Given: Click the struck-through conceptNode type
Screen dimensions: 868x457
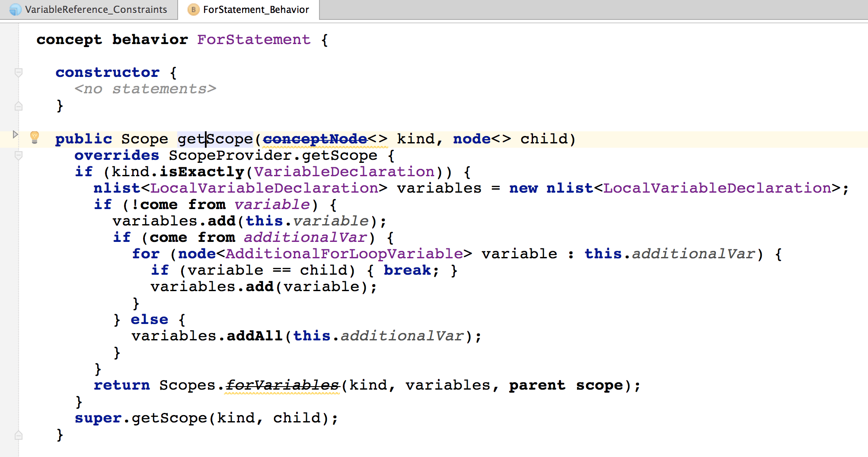Looking at the screenshot, I should coord(315,139).
